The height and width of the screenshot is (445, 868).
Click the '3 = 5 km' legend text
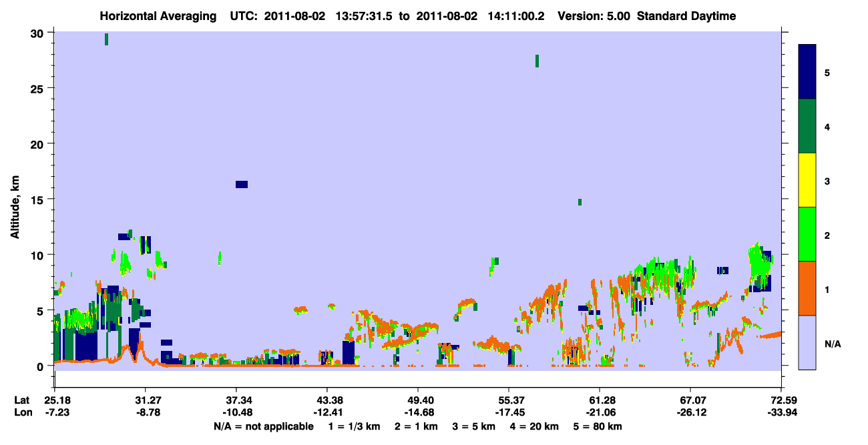point(475,427)
